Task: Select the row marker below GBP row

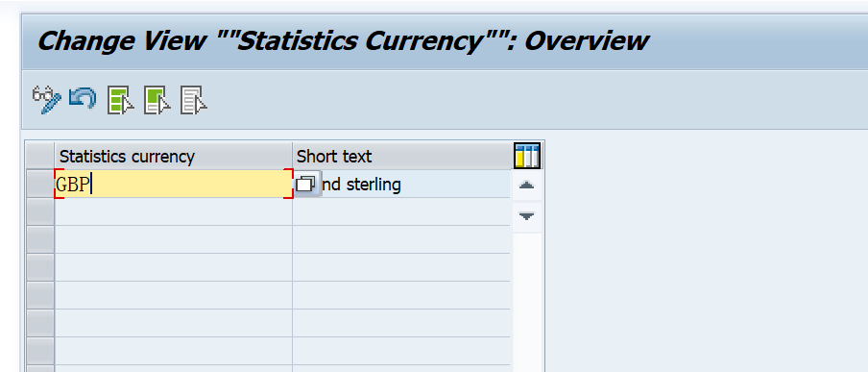Action: pos(40,211)
